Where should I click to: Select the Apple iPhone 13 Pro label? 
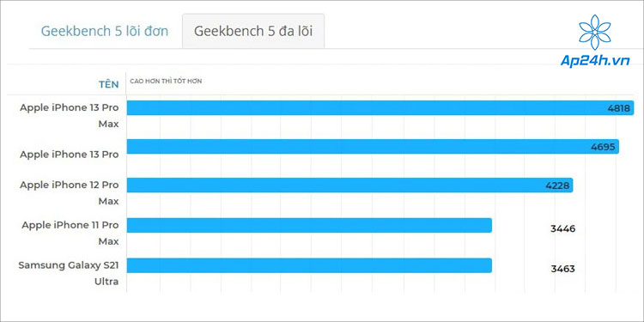pyautogui.click(x=70, y=155)
